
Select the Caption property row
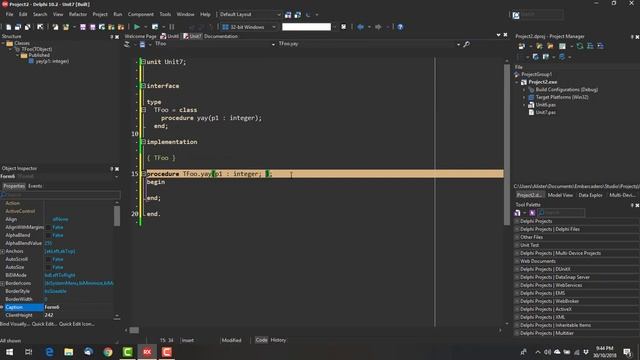(57, 307)
